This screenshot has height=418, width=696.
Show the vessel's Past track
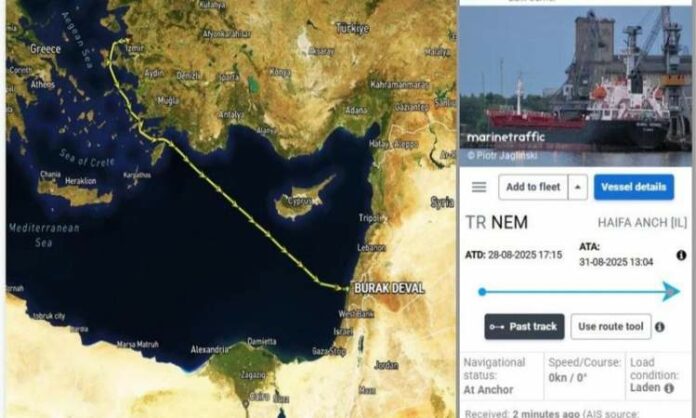click(524, 327)
